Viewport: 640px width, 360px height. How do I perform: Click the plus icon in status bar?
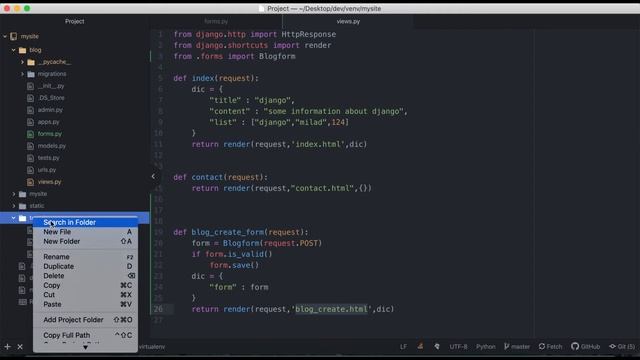(x=7, y=347)
